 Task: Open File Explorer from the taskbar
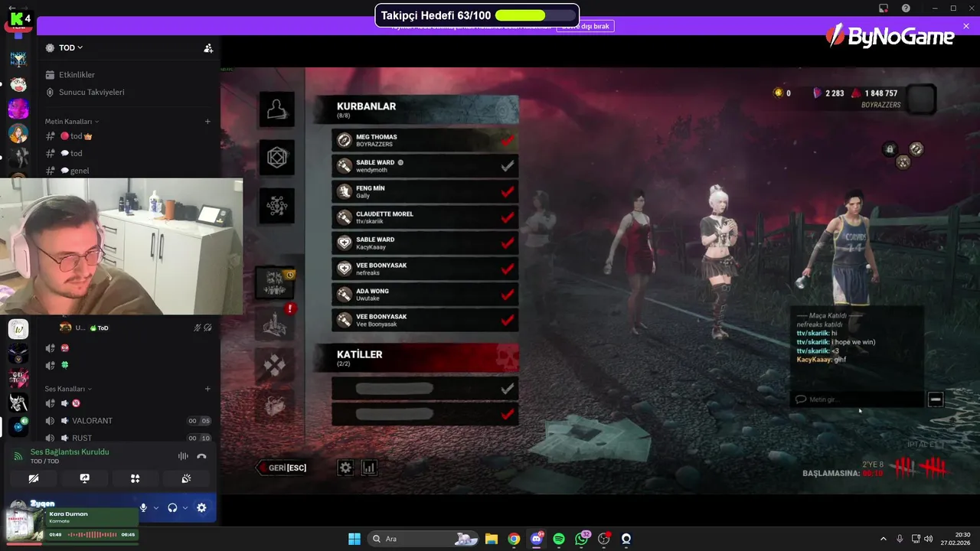click(492, 539)
